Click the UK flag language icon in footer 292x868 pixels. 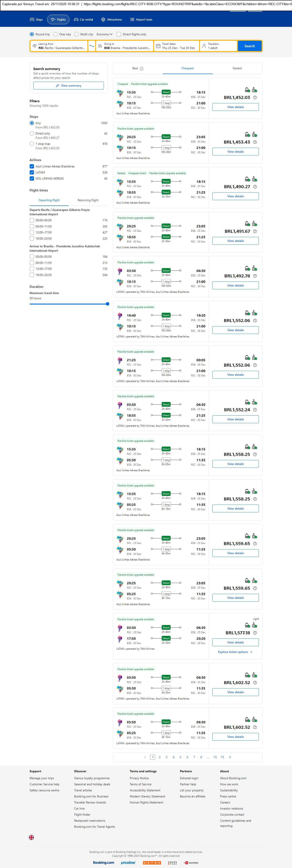coord(31,837)
